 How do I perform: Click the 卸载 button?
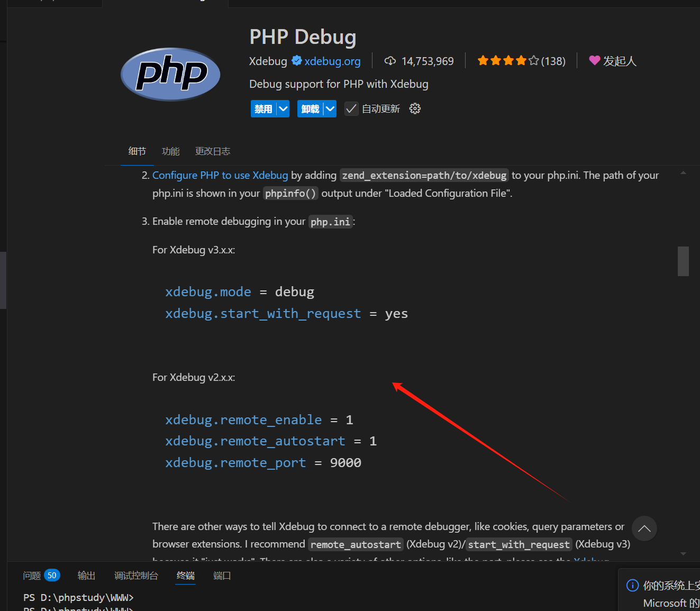310,109
